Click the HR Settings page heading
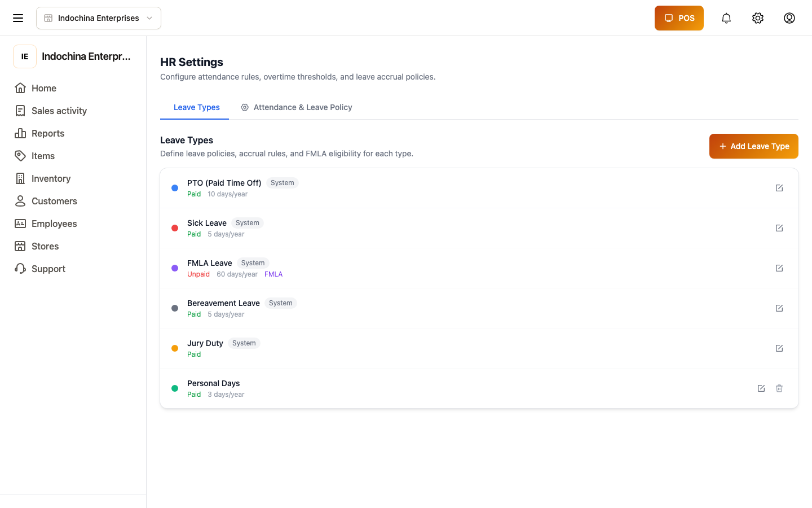 (192, 62)
